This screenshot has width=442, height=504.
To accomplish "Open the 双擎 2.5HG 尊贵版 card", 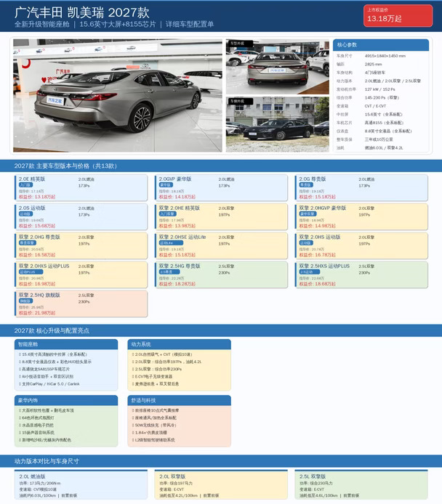I will point(221,275).
